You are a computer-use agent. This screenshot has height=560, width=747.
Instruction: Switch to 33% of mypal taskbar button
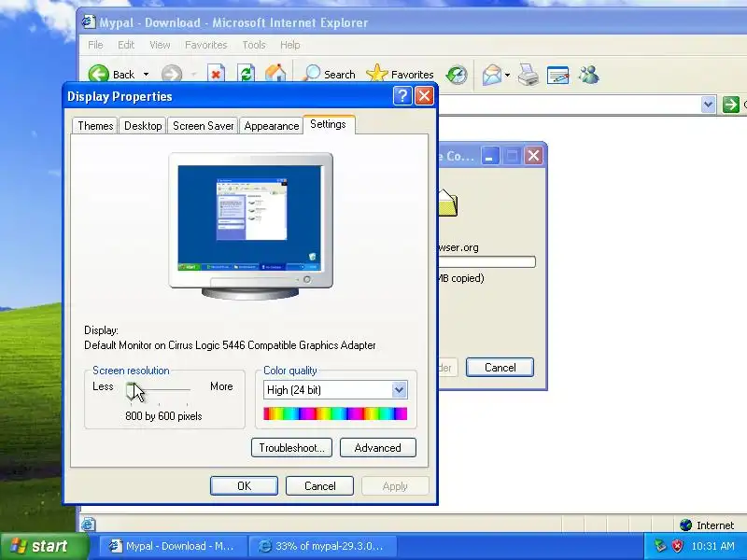click(322, 546)
